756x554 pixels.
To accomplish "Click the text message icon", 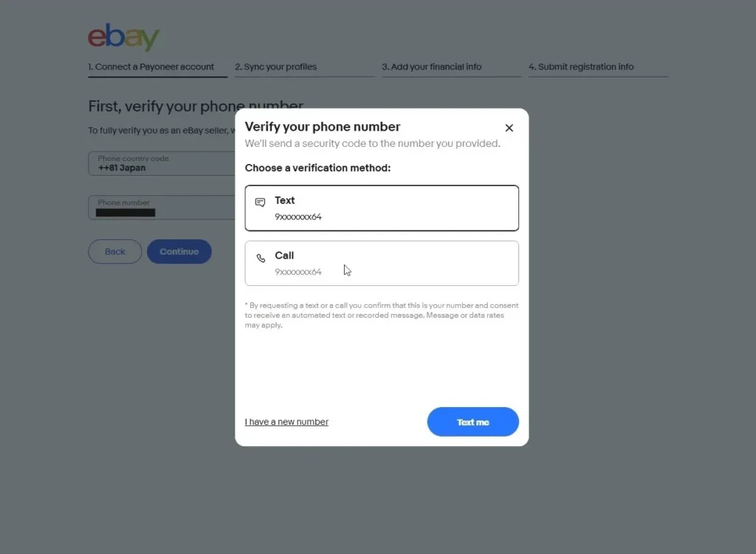I will pyautogui.click(x=260, y=202).
